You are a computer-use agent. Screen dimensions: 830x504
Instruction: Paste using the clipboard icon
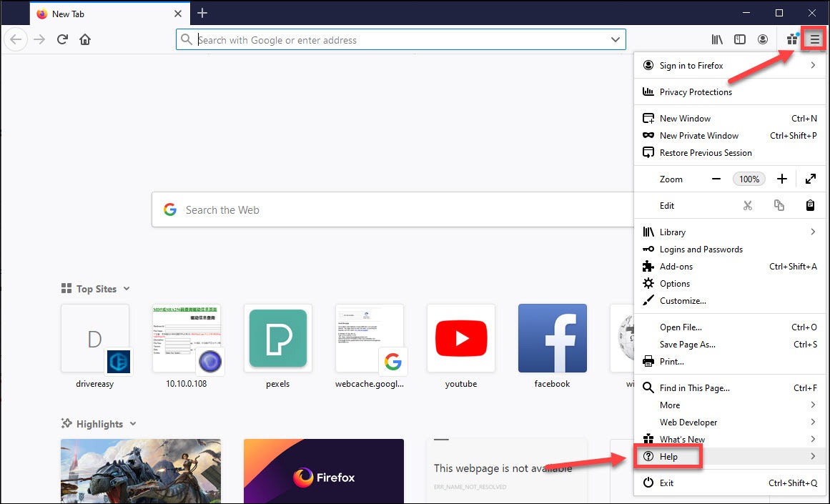[x=811, y=205]
